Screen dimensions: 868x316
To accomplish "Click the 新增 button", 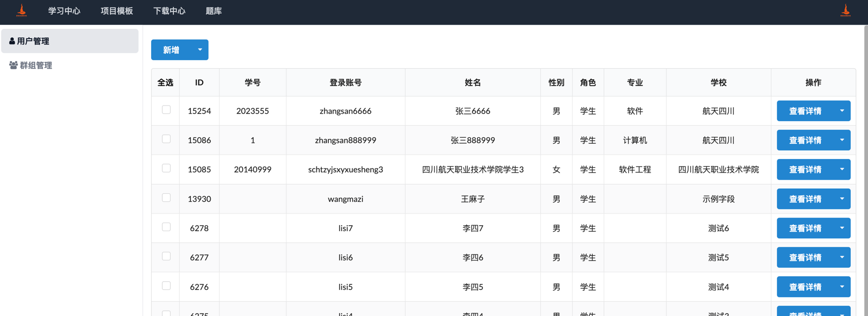I will pos(171,50).
